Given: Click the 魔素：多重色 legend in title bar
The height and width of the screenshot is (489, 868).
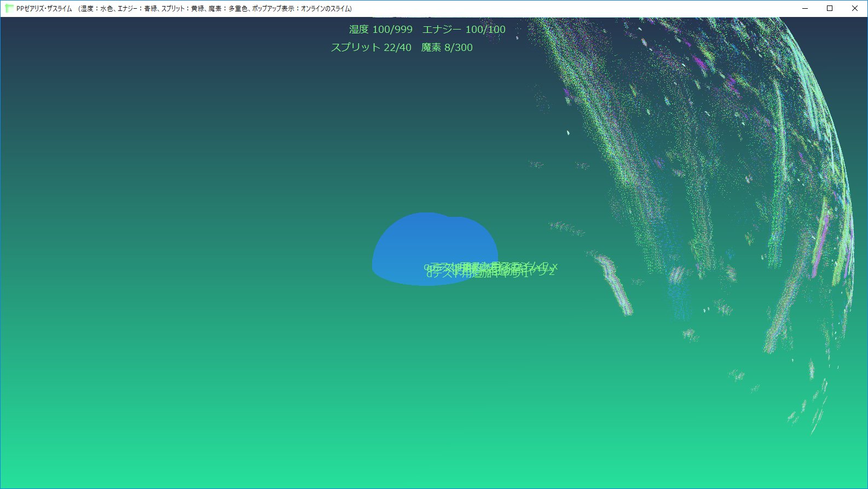Looking at the screenshot, I should click(x=228, y=9).
